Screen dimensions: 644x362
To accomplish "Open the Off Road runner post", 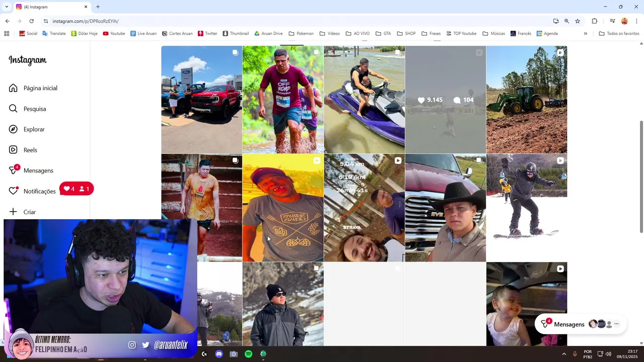I will tap(283, 100).
